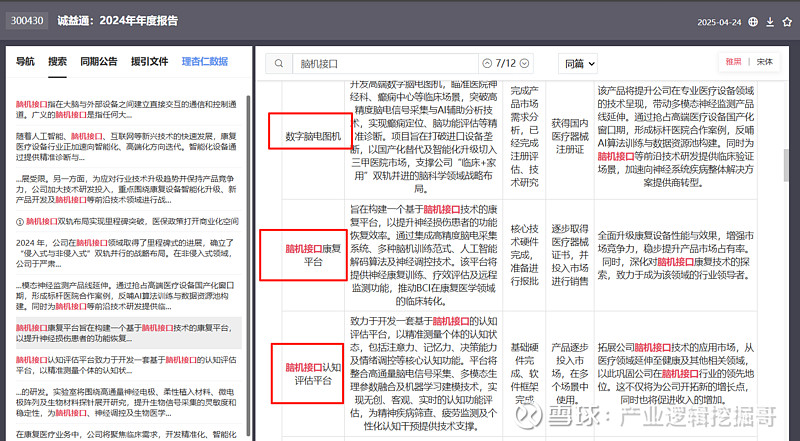Open the 同篇 dropdown
This screenshot has height=441, width=800.
pos(578,64)
